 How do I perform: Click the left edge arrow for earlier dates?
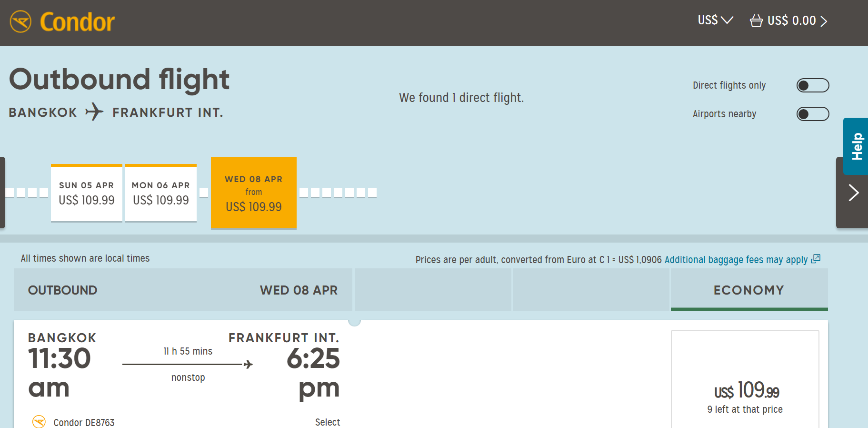pos(2,193)
